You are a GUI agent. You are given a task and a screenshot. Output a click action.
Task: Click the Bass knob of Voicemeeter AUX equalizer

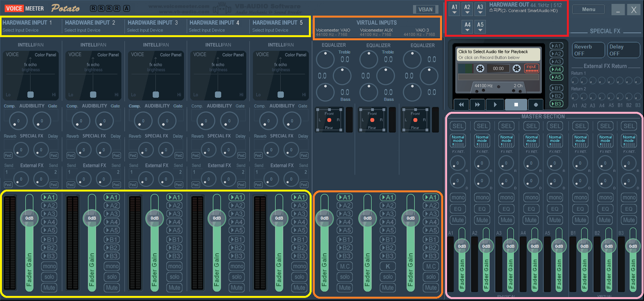coord(368,93)
